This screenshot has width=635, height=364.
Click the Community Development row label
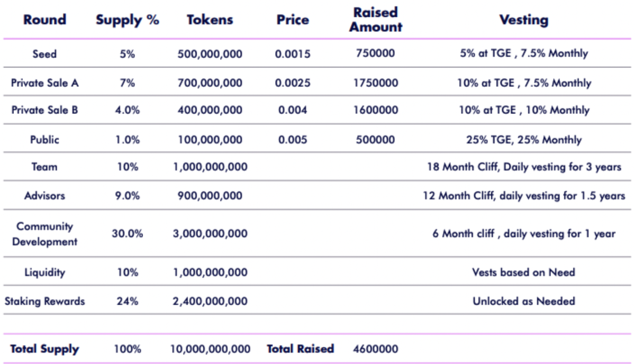pyautogui.click(x=44, y=234)
